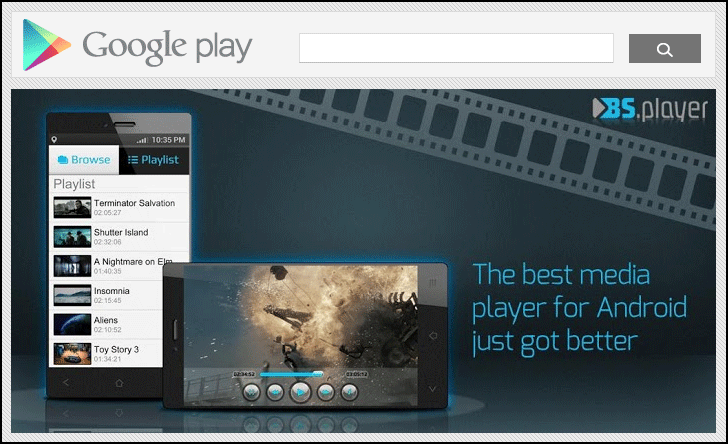
Task: Click the Insomnia video thumbnail
Action: click(72, 294)
